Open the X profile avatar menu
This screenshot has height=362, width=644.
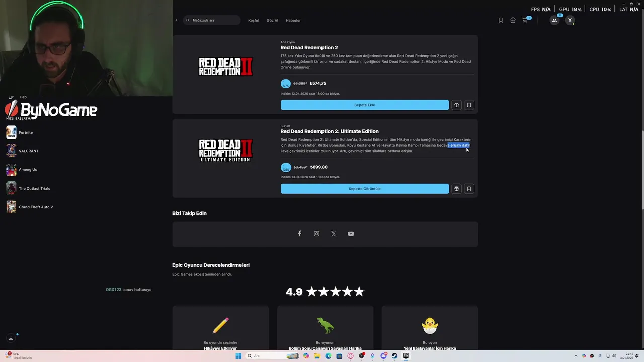[x=570, y=20]
